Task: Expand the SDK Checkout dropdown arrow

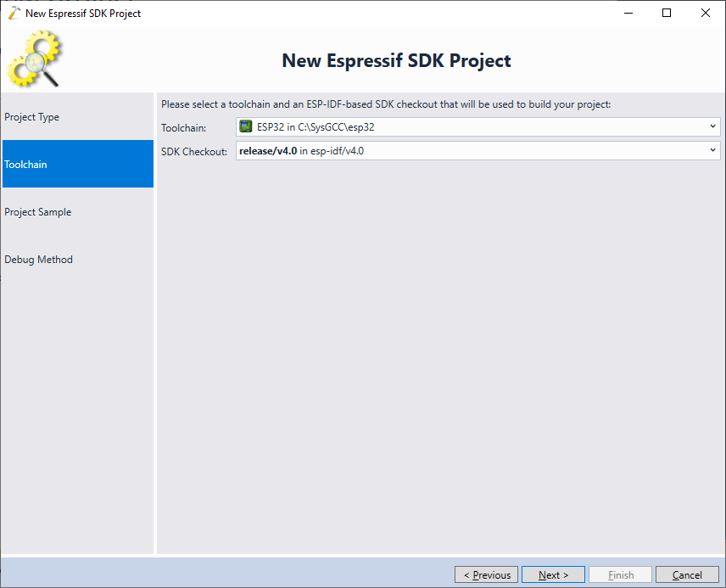Action: (x=712, y=150)
